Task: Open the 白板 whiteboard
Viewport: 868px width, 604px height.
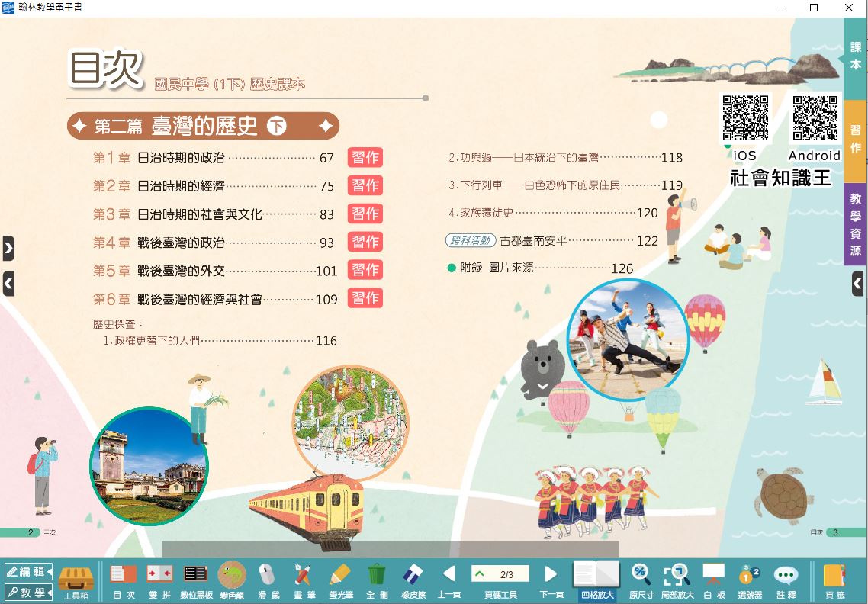Action: 713,580
